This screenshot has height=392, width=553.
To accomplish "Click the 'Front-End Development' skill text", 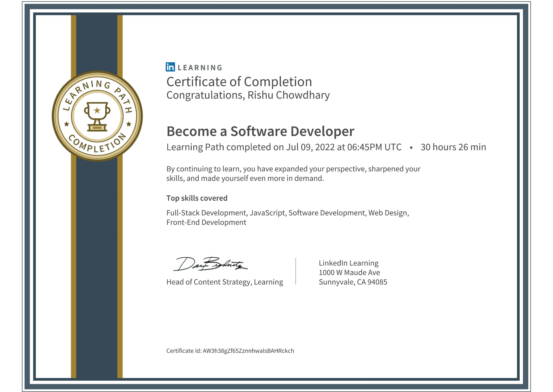I will coord(206,223).
